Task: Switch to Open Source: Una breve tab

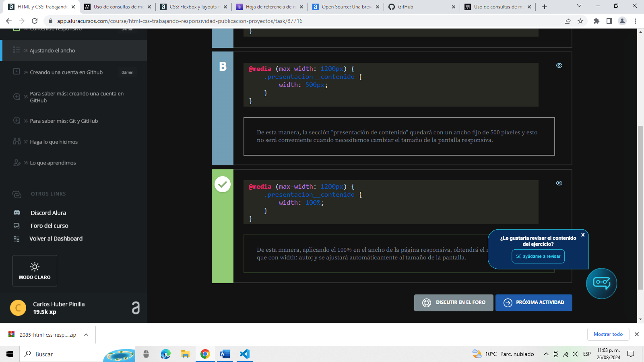Action: (345, 7)
